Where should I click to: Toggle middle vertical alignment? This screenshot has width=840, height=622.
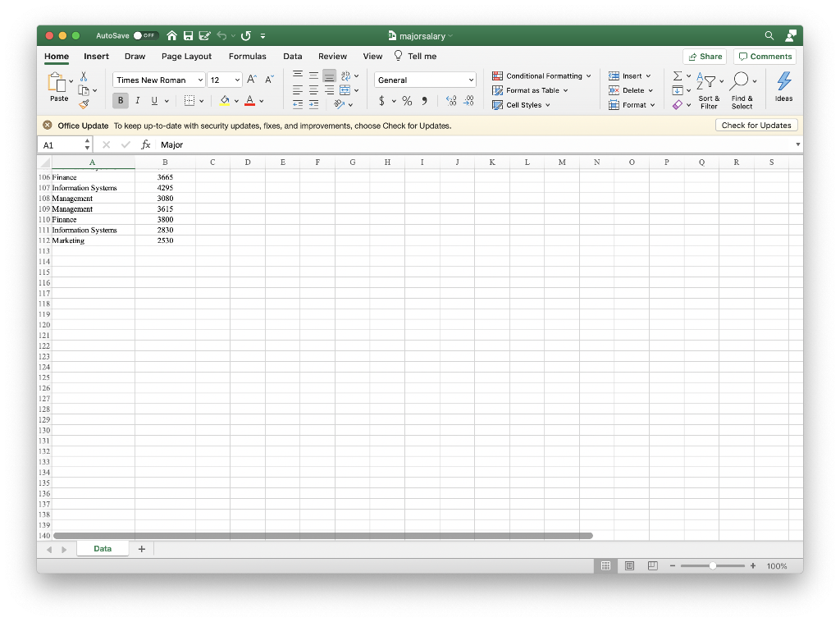(x=313, y=76)
